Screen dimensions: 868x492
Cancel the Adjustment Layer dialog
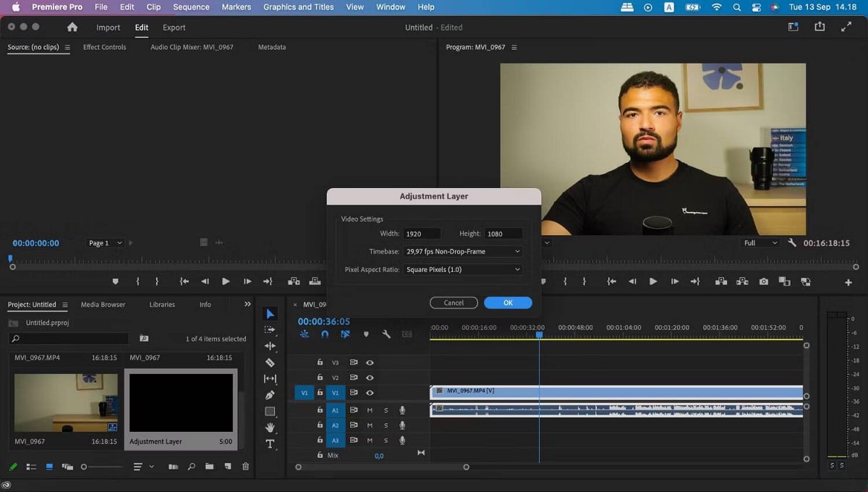(454, 302)
